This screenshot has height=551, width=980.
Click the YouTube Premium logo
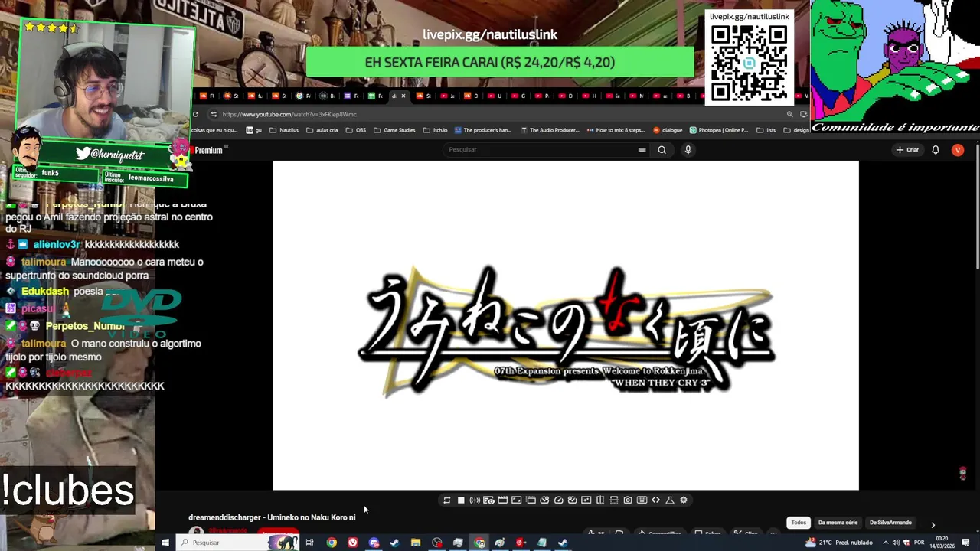207,150
